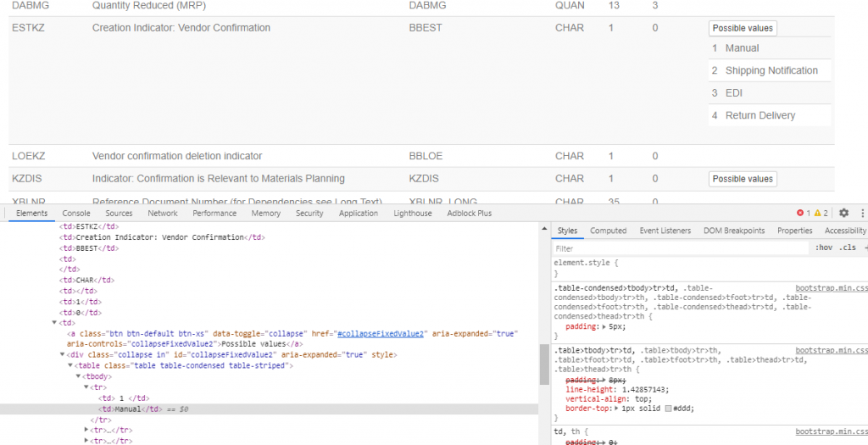Viewport: 868px width, 445px height.
Task: Click the BBLOE data element cell
Action: [426, 156]
